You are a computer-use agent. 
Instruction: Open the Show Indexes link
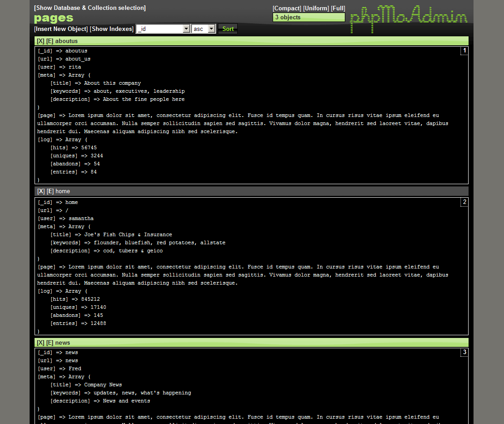[112, 29]
